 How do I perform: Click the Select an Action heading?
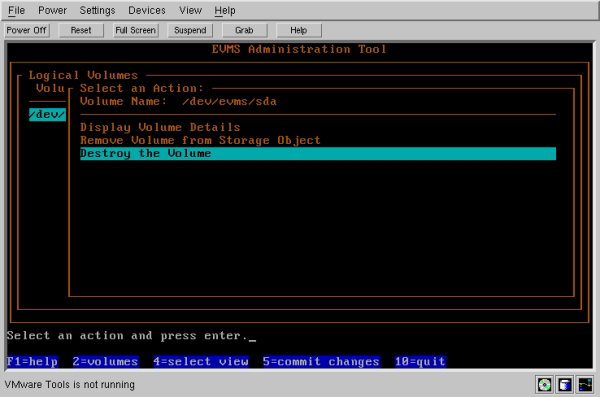142,88
